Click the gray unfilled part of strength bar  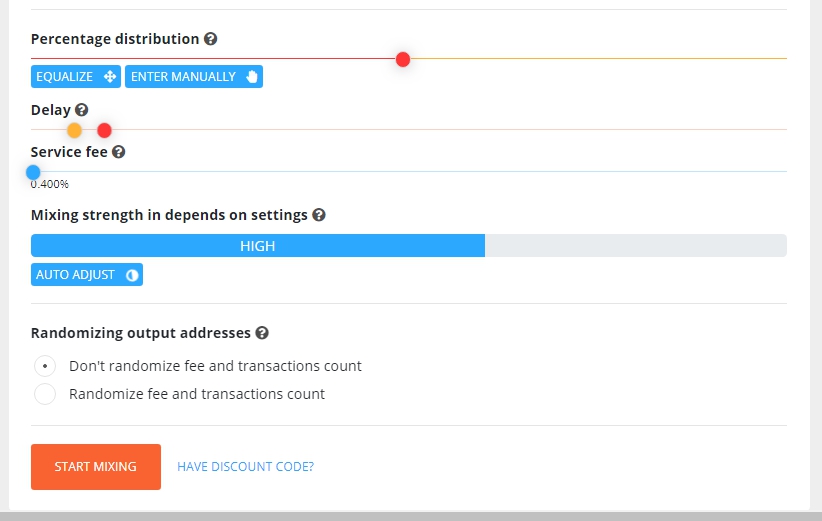point(635,246)
